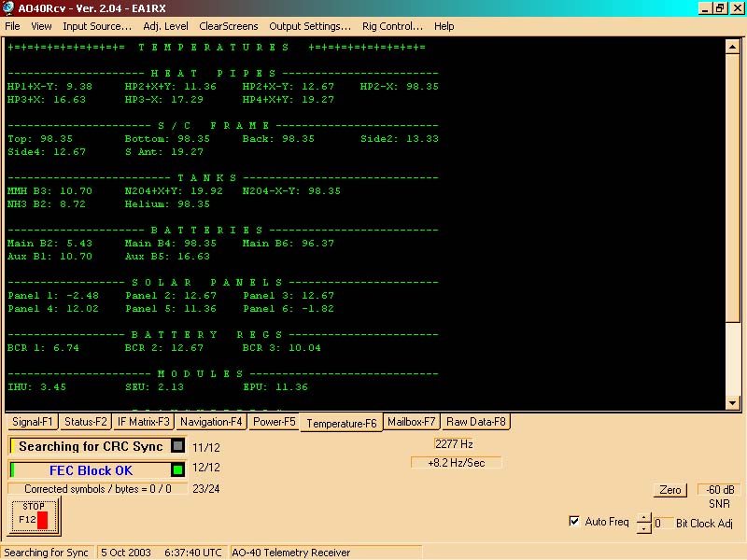The height and width of the screenshot is (560, 747).
Task: Open Rig Control menu
Action: (x=392, y=26)
